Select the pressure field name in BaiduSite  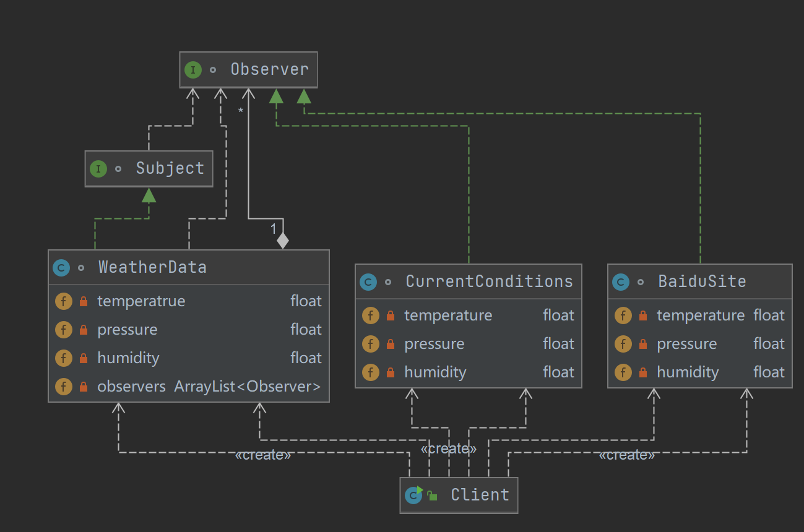[686, 344]
